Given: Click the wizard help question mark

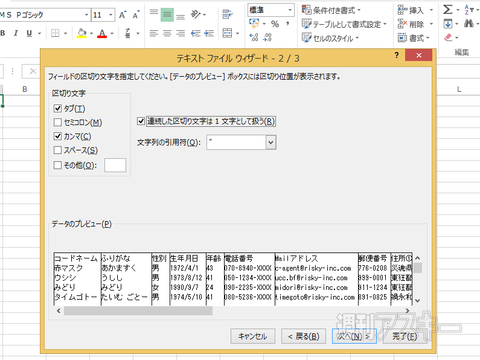Looking at the screenshot, I should coord(397,55).
